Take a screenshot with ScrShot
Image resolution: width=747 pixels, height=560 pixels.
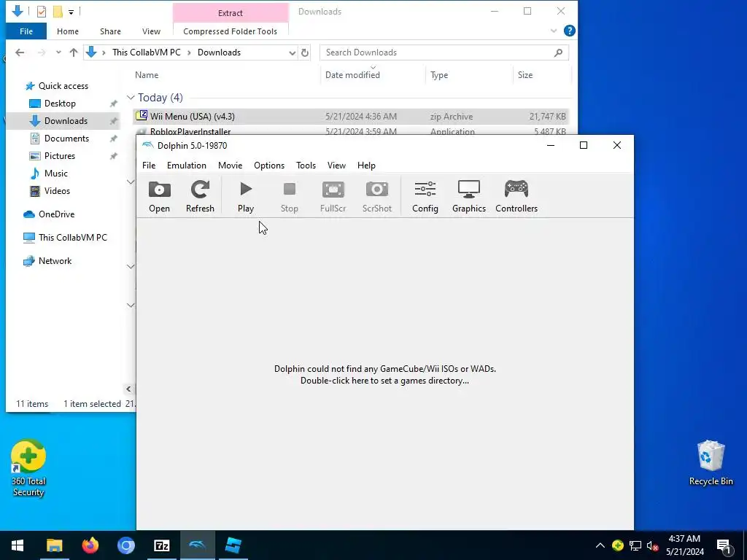(x=377, y=196)
